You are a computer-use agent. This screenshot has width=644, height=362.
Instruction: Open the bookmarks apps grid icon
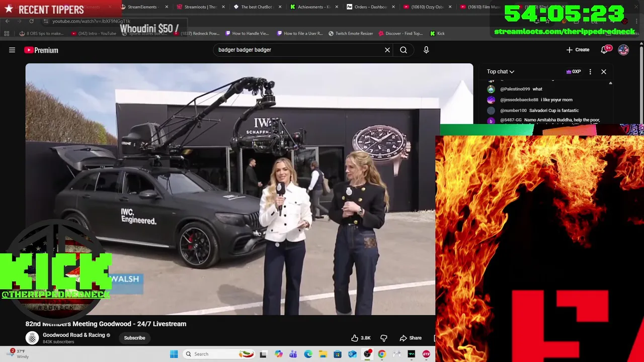tap(7, 33)
